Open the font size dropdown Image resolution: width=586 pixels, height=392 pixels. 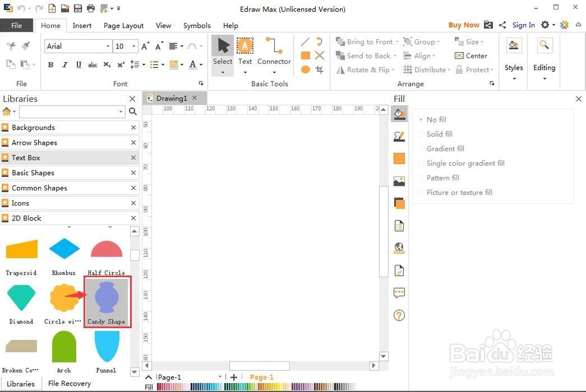[x=134, y=46]
